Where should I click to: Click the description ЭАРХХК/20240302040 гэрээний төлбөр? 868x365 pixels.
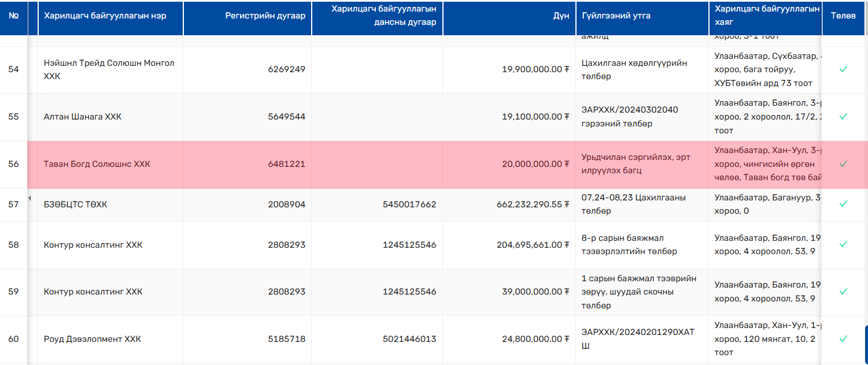pos(630,117)
